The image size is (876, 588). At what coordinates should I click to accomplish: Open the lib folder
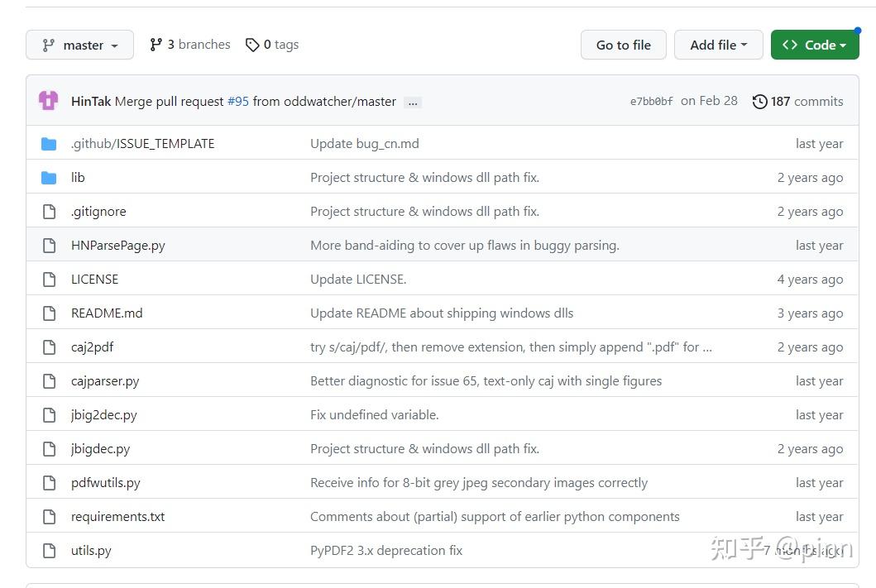[x=78, y=178]
